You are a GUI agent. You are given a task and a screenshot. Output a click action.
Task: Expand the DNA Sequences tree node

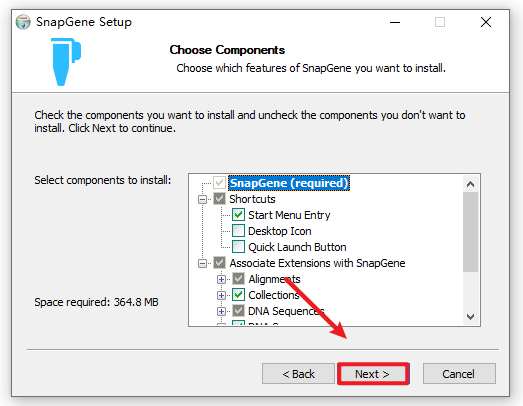[x=221, y=311]
